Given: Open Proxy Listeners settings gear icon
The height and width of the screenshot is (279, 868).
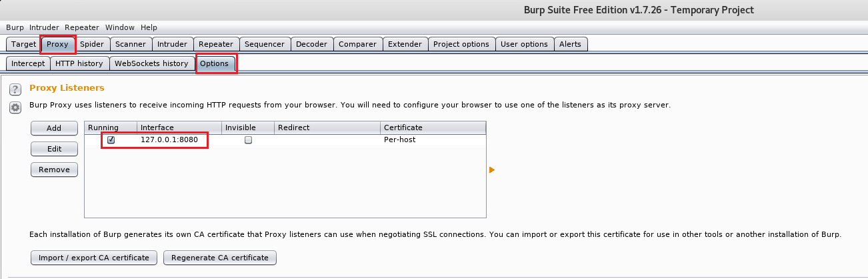Looking at the screenshot, I should pyautogui.click(x=15, y=107).
